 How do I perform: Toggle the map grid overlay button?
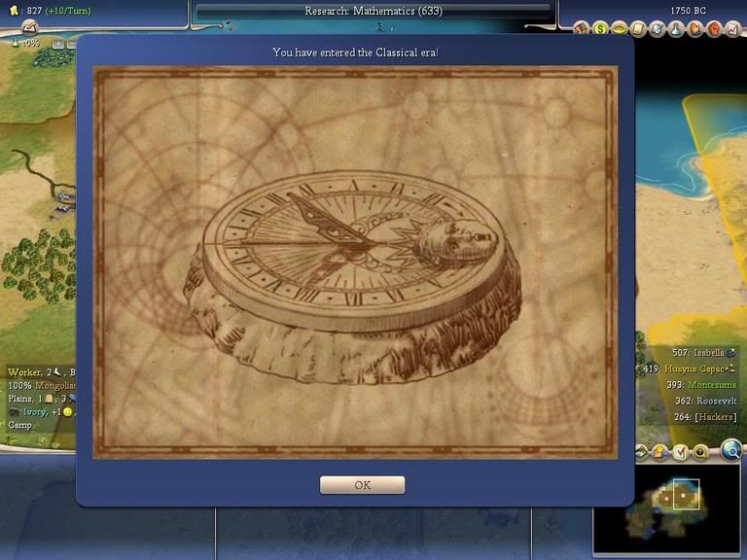(641, 451)
